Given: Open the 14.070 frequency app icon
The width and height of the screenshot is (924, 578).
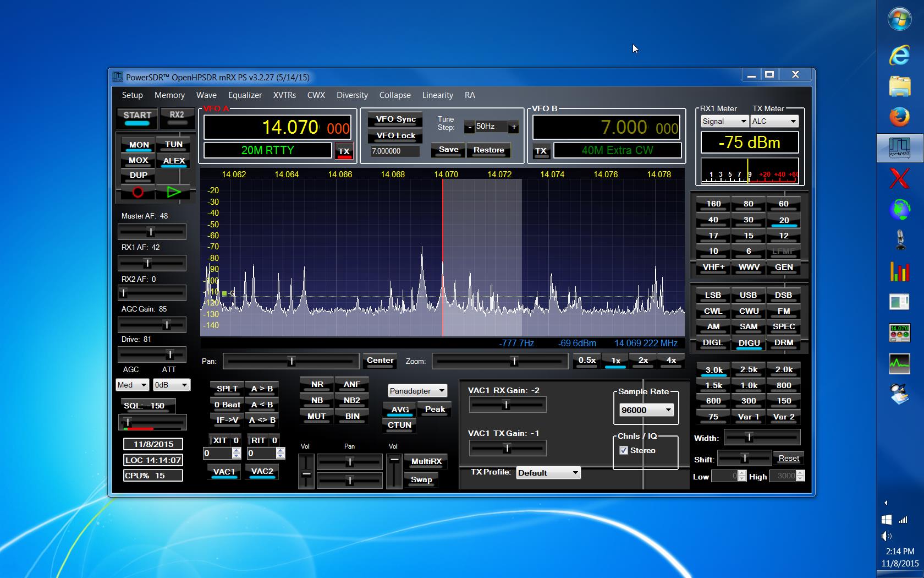Looking at the screenshot, I should coord(900,332).
